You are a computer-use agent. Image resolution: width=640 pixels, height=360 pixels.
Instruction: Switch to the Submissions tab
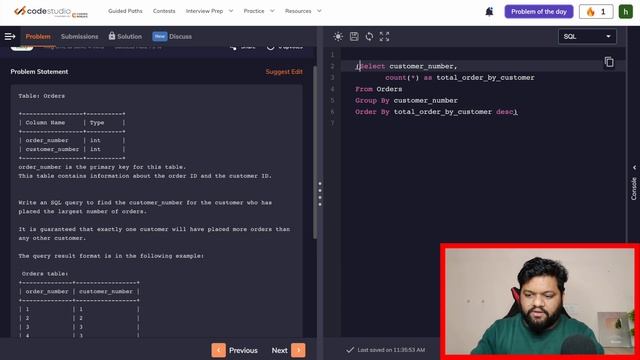[80, 36]
